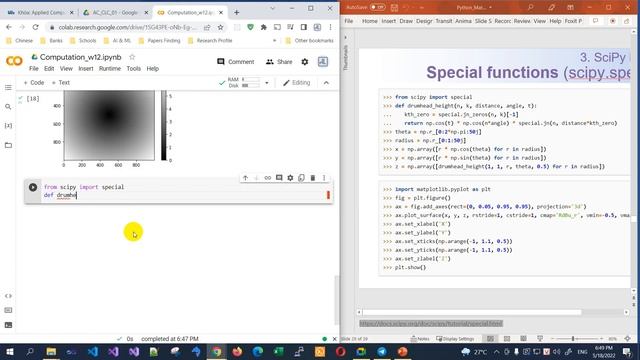Image resolution: width=640 pixels, height=360 pixels.
Task: Add a new Text cell
Action: [x=61, y=83]
